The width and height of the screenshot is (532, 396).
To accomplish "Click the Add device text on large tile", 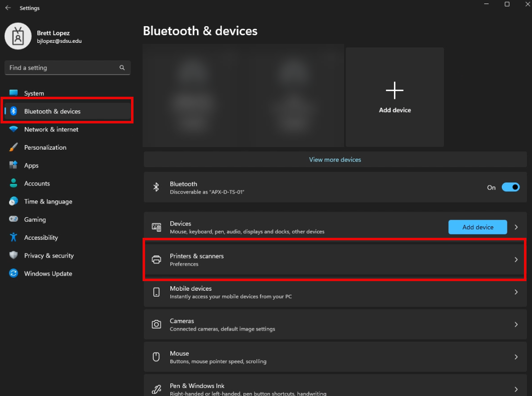I will (x=395, y=110).
